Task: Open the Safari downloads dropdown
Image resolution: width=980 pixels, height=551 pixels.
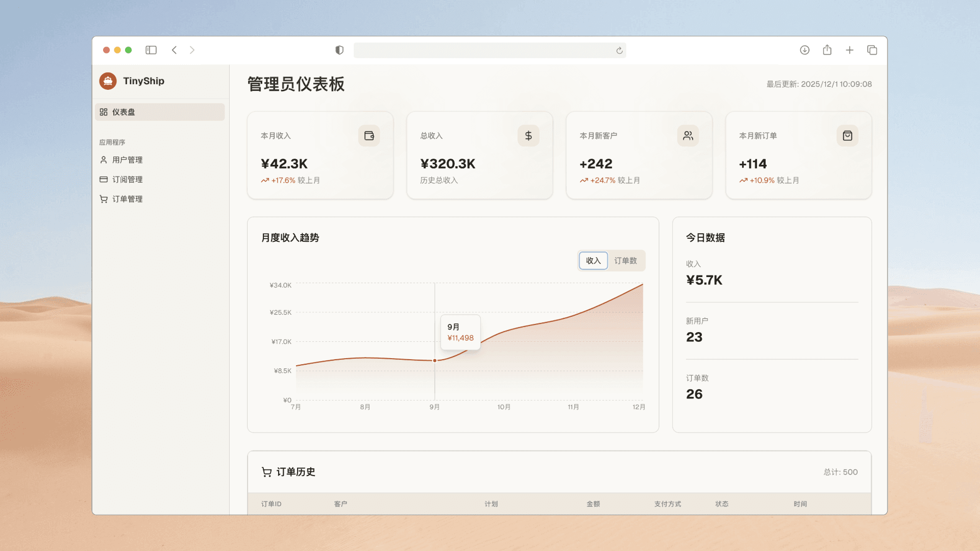Action: click(x=804, y=50)
